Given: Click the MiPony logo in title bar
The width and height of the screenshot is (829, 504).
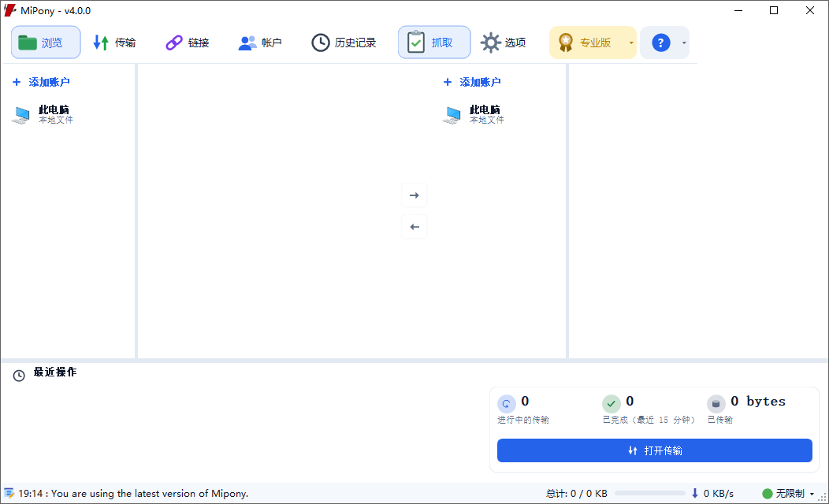Looking at the screenshot, I should tap(9, 10).
